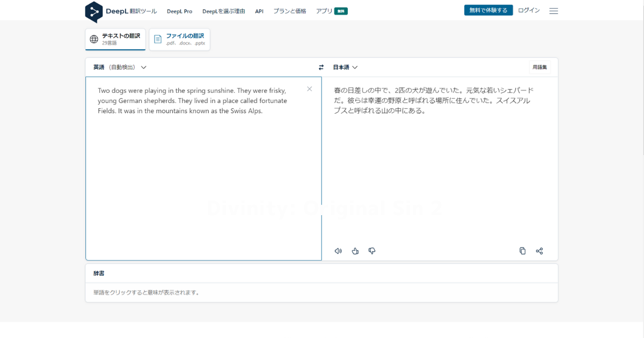The image size is (644, 338).
Task: Rate translation negatively with thumbs down
Action: (371, 251)
